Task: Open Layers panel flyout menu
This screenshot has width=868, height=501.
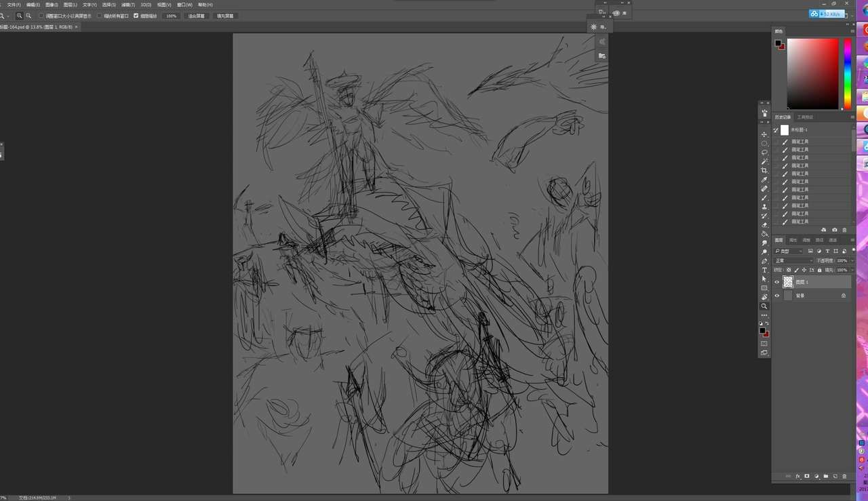Action: tap(852, 240)
